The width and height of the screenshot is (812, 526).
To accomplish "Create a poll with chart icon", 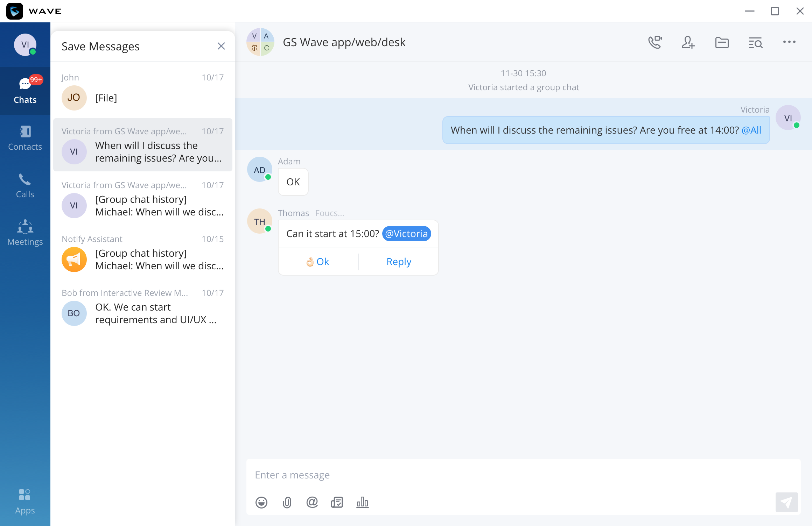I will click(x=362, y=503).
